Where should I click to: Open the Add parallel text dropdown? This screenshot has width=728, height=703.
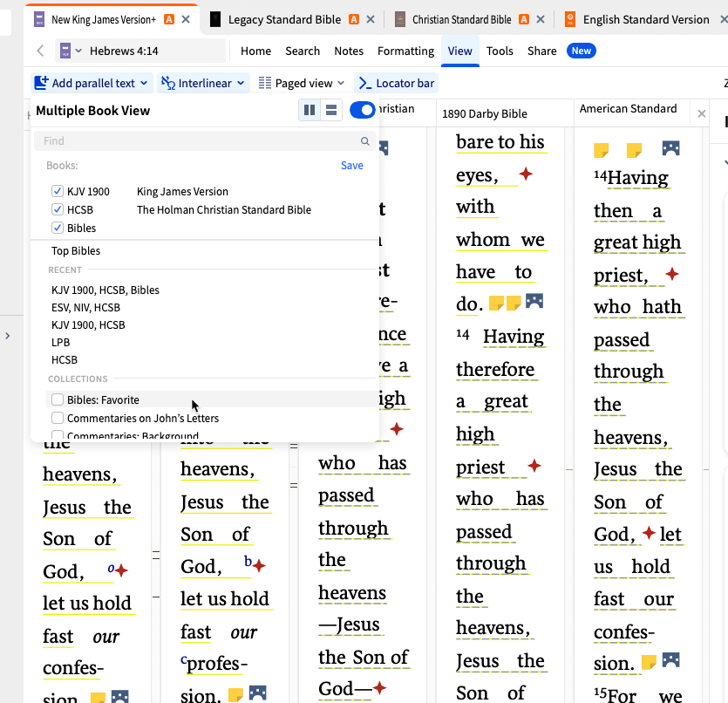click(92, 83)
